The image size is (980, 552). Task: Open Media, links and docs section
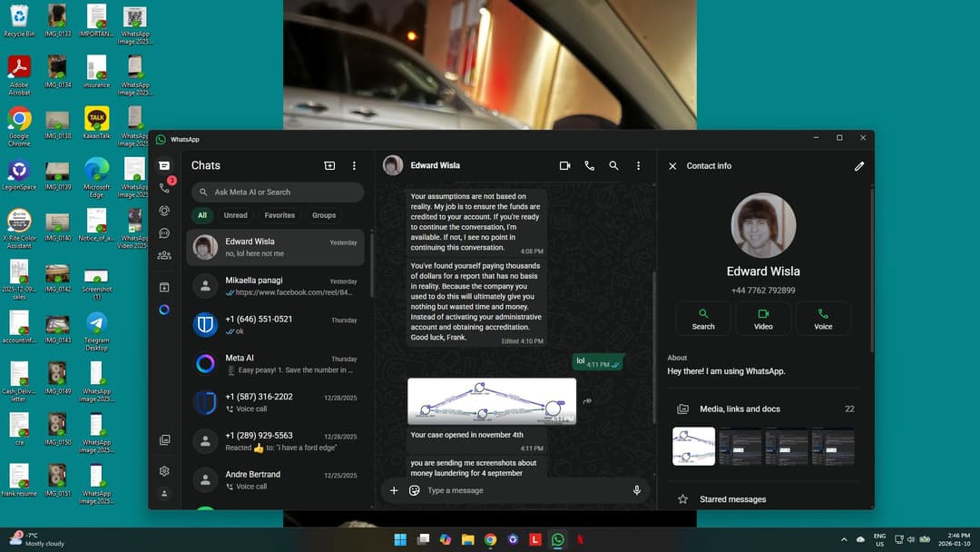pyautogui.click(x=765, y=409)
